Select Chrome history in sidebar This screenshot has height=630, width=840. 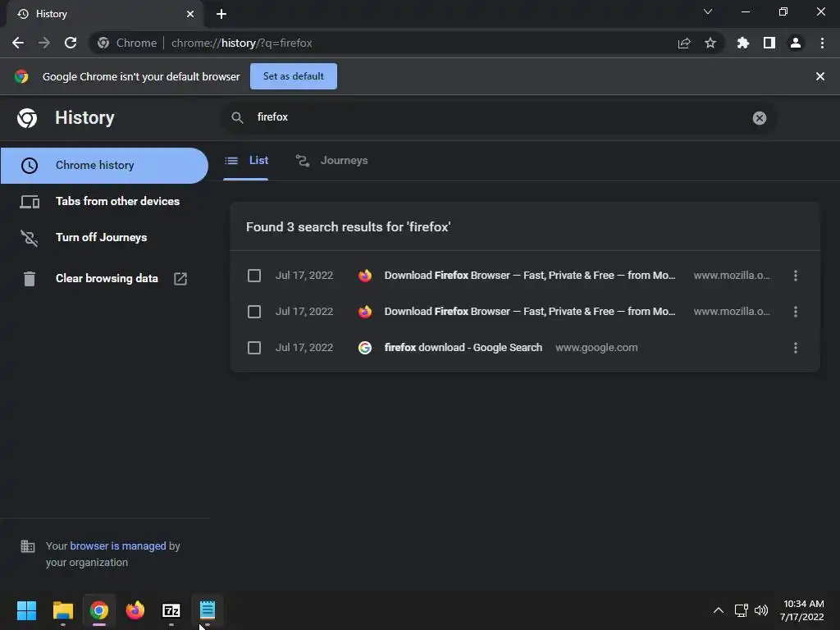(104, 166)
